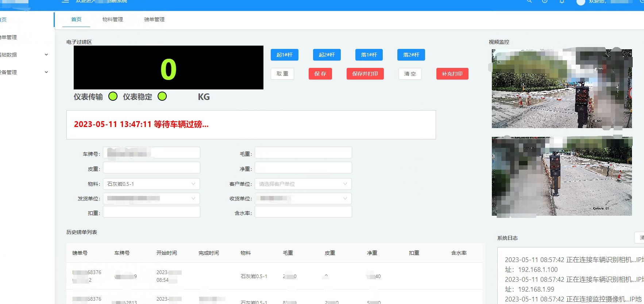Click the 车牌号 table column header
This screenshot has width=644, height=304.
pos(122,253)
